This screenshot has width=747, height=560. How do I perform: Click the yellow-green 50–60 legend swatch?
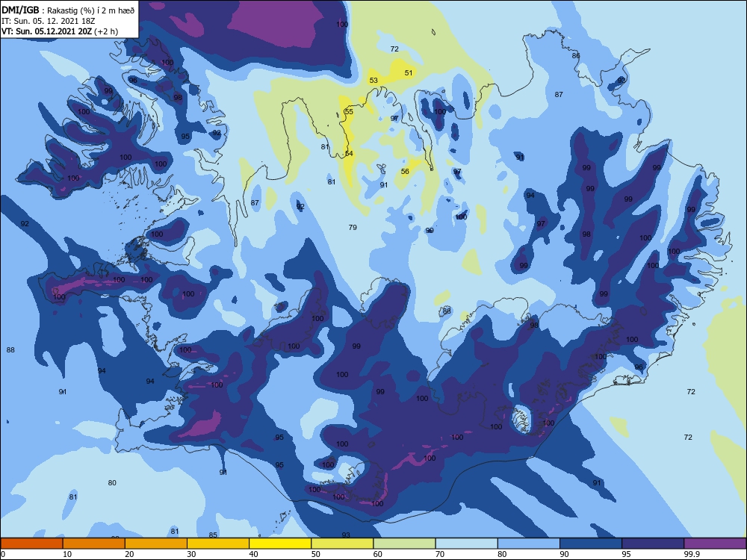pyautogui.click(x=342, y=544)
